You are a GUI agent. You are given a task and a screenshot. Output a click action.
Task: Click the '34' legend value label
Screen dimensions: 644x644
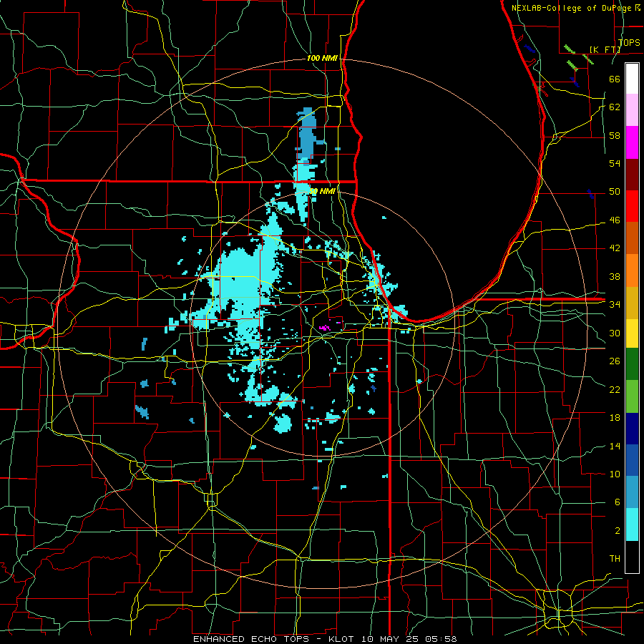(x=615, y=305)
